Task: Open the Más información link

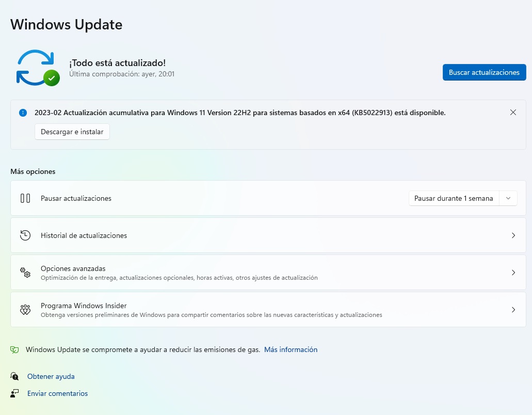Action: pos(291,349)
